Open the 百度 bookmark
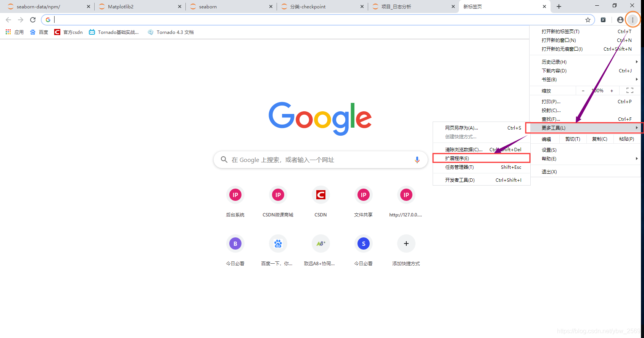644x338 pixels. pyautogui.click(x=39, y=32)
